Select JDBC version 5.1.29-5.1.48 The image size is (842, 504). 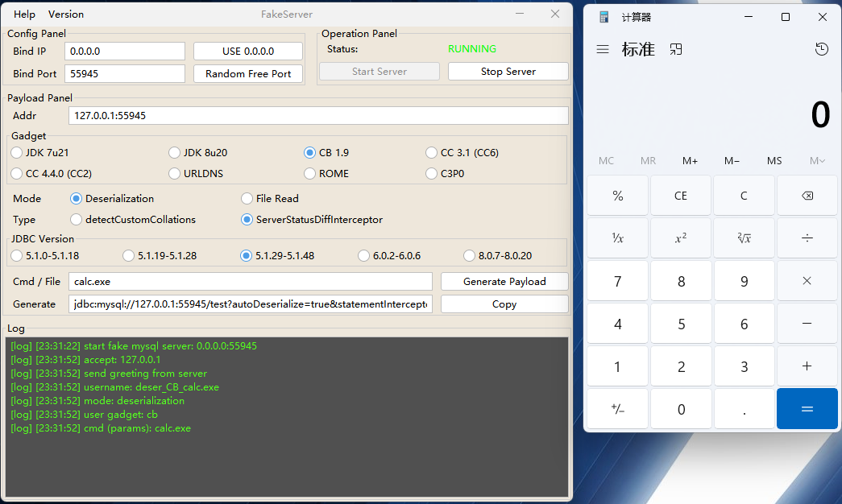tap(278, 255)
